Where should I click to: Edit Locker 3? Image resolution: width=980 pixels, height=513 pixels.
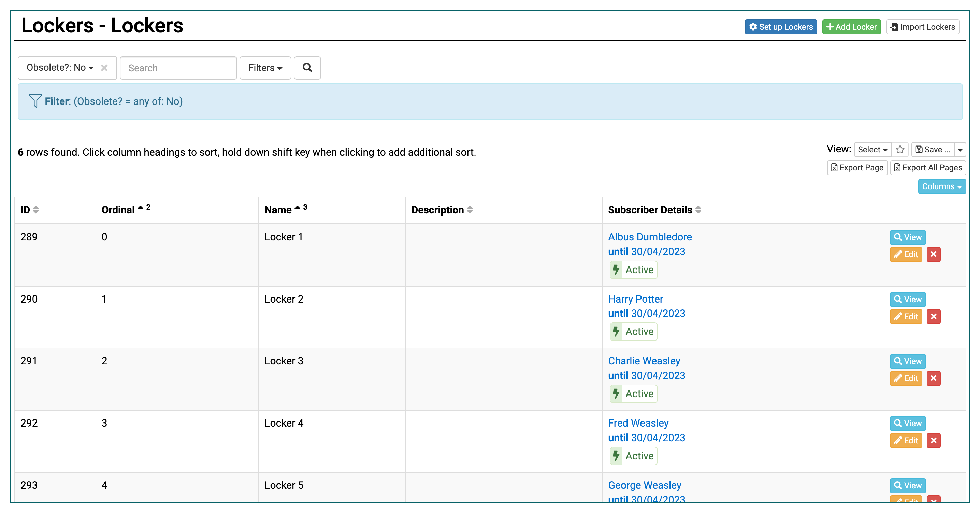click(906, 378)
